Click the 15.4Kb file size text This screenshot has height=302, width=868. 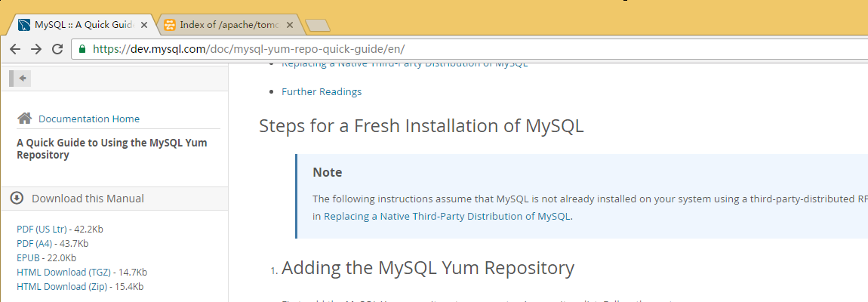click(x=130, y=286)
